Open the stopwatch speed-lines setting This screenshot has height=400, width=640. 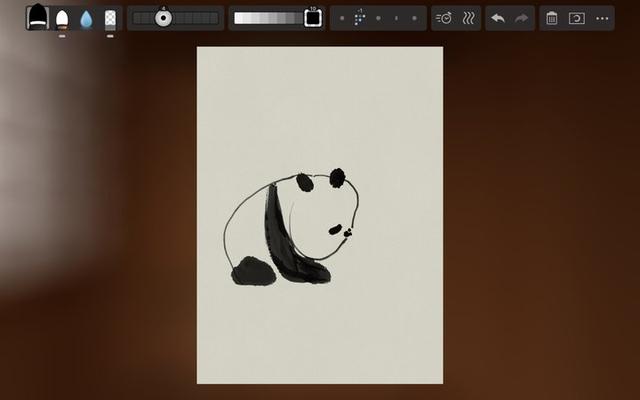point(444,18)
